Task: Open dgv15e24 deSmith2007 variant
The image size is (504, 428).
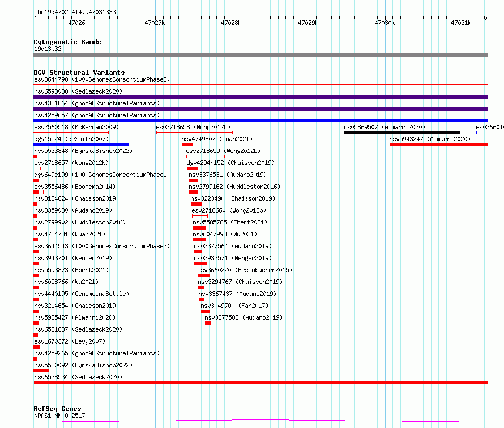Action: (x=71, y=139)
